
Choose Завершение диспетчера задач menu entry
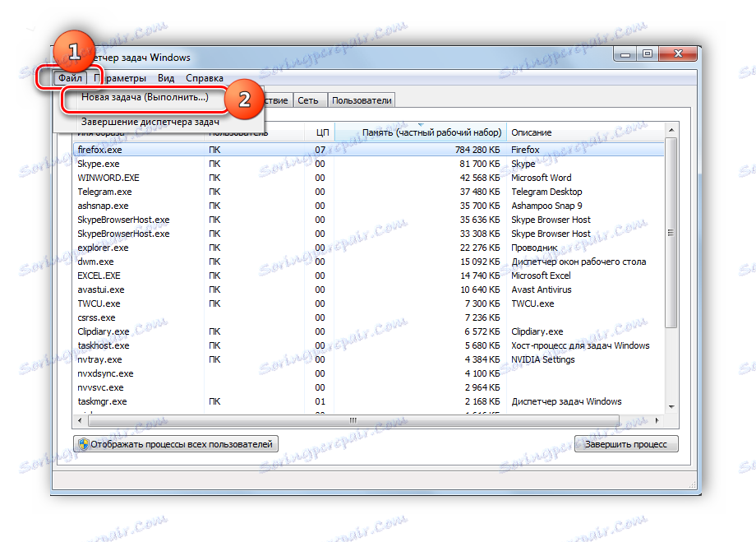(x=150, y=122)
